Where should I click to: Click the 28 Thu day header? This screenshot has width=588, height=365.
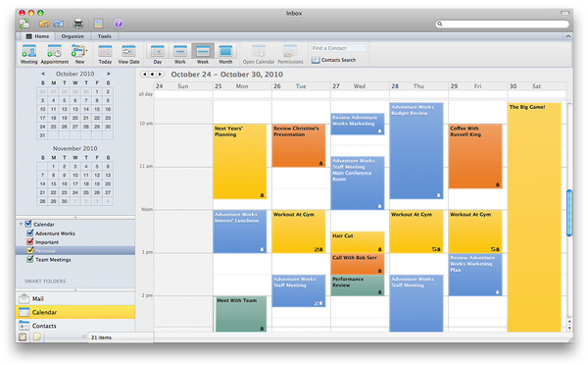[418, 86]
